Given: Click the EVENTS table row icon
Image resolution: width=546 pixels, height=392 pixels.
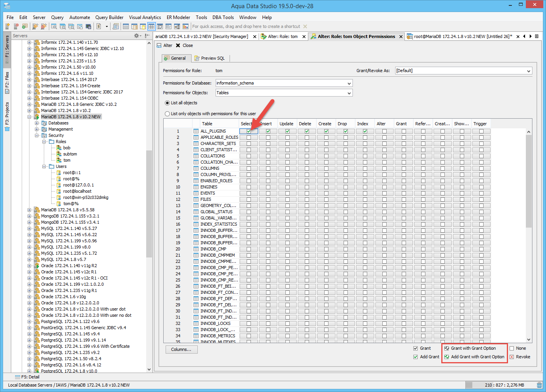Looking at the screenshot, I should point(196,193).
